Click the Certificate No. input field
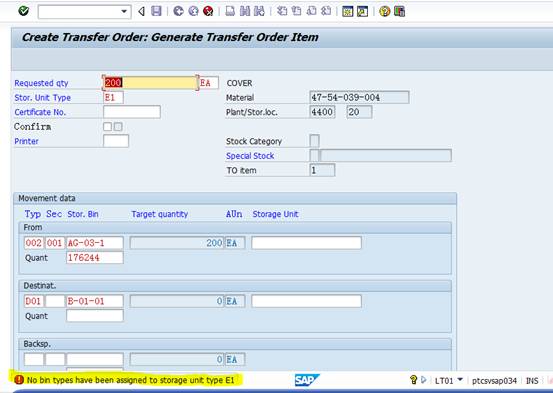Viewport: 553px width, 393px height. pos(132,112)
